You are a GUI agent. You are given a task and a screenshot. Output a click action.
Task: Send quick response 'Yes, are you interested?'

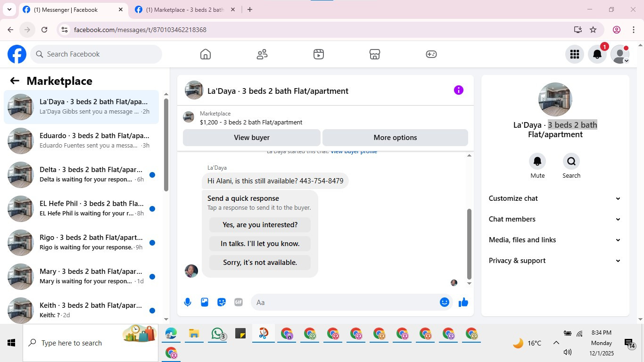click(260, 225)
